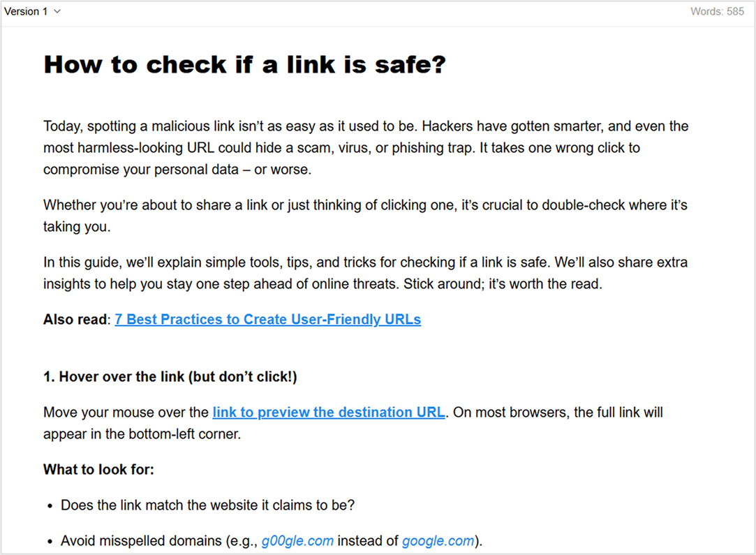Image resolution: width=756 pixels, height=555 pixels.
Task: Click the 'appear in the bottom-left corner' line
Action: 141,434
